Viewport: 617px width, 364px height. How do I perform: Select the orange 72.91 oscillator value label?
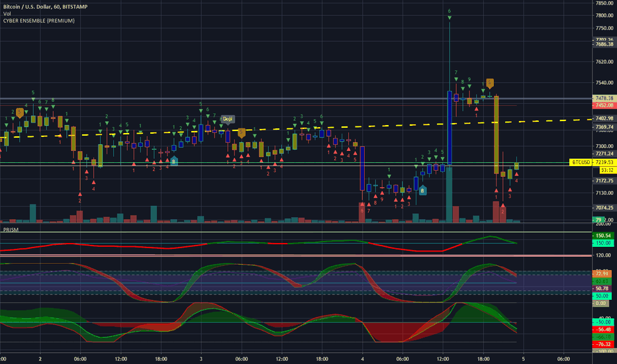[602, 273]
